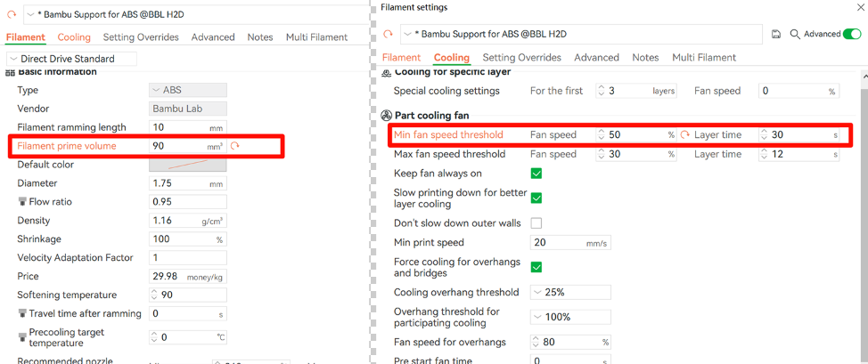This screenshot has height=364, width=868.
Task: Uncheck Force cooling for overhangs and bridges
Action: 536,267
